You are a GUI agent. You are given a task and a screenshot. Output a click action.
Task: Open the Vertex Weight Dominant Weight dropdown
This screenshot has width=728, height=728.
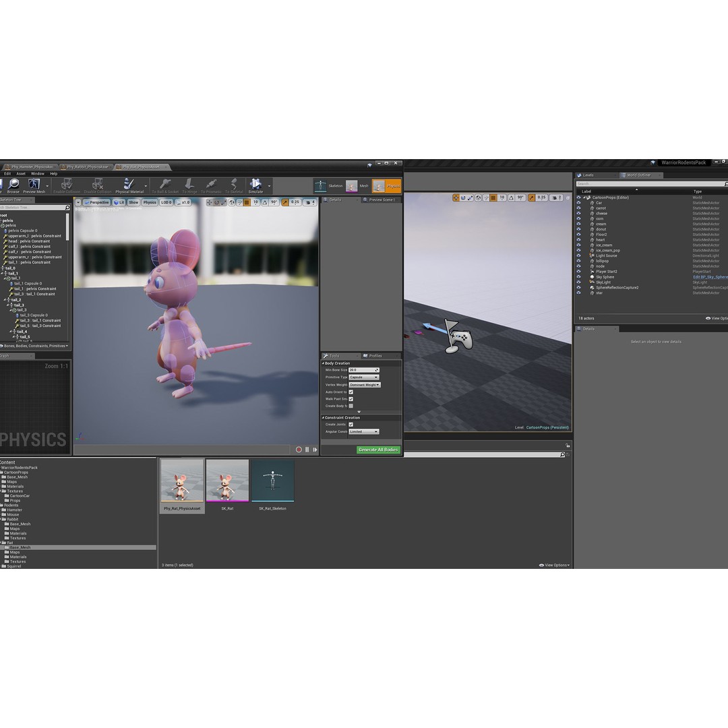[365, 384]
